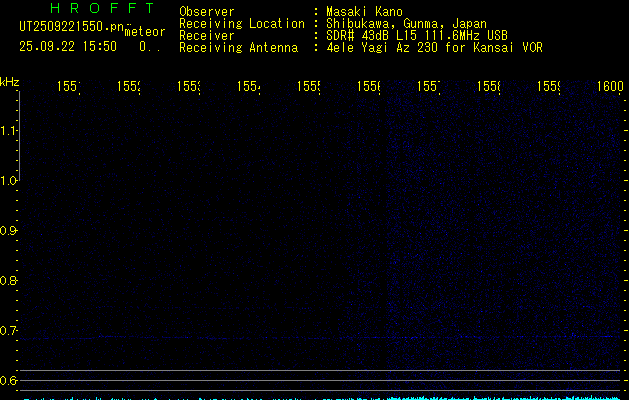Click the receiver info SDR# 43dB L15 111.6MHz USB
The width and height of the screenshot is (629, 400).
[x=417, y=35]
